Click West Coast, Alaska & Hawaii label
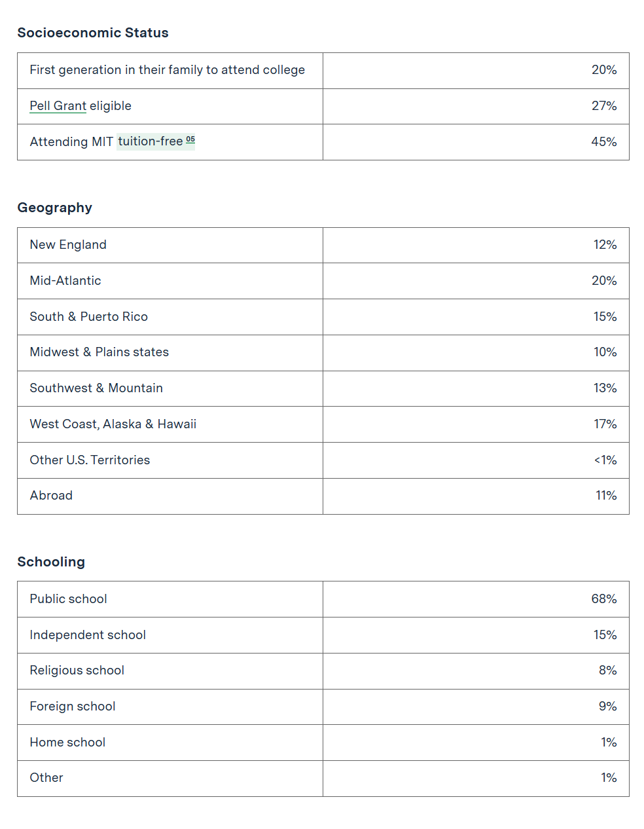Image resolution: width=644 pixels, height=829 pixels. tap(113, 424)
